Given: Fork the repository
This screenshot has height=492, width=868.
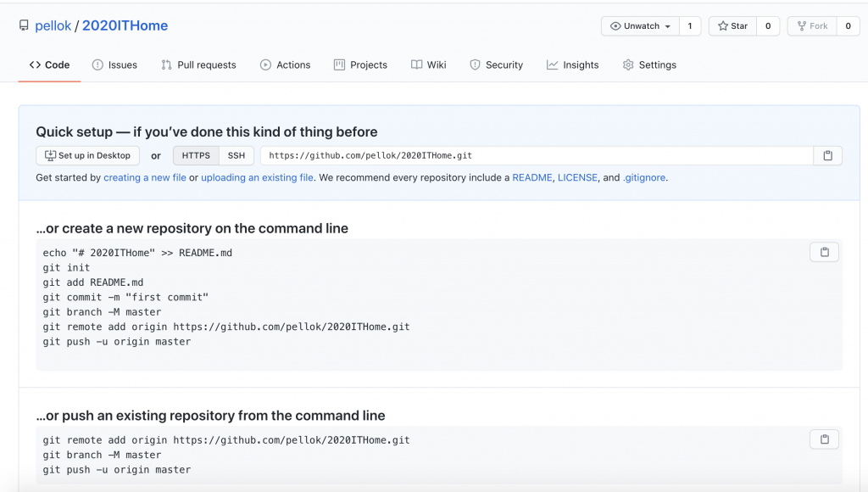Looking at the screenshot, I should click(x=811, y=26).
